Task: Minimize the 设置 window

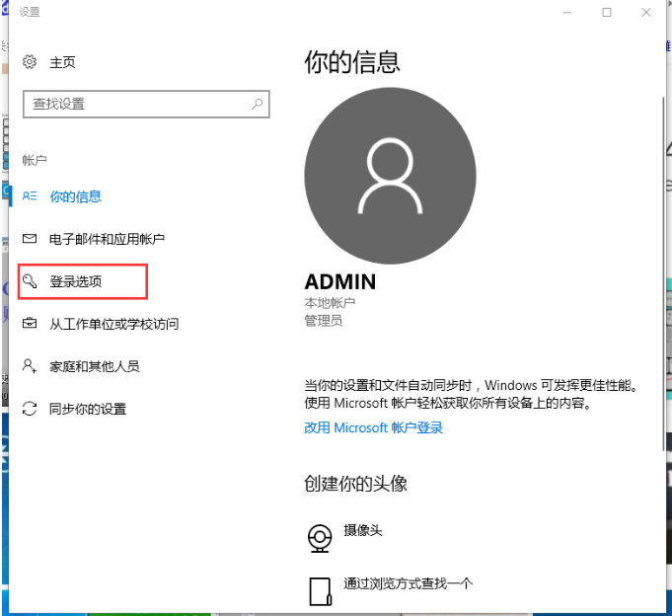Action: coord(567,12)
